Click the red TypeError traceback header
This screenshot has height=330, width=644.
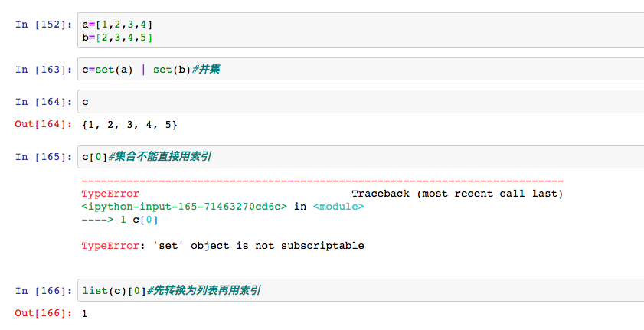[x=110, y=194]
